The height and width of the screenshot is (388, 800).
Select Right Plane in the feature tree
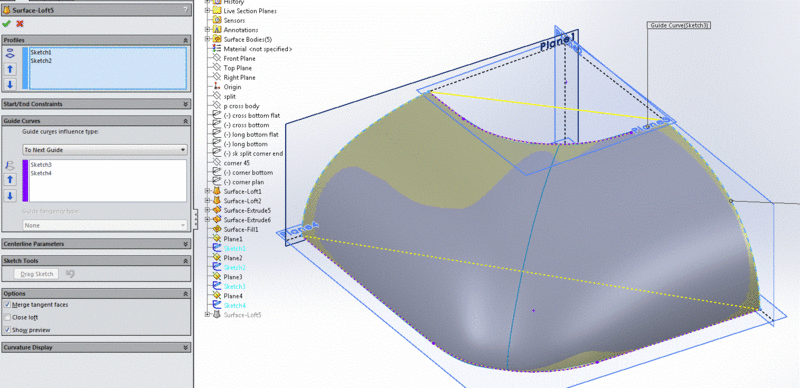tap(239, 78)
